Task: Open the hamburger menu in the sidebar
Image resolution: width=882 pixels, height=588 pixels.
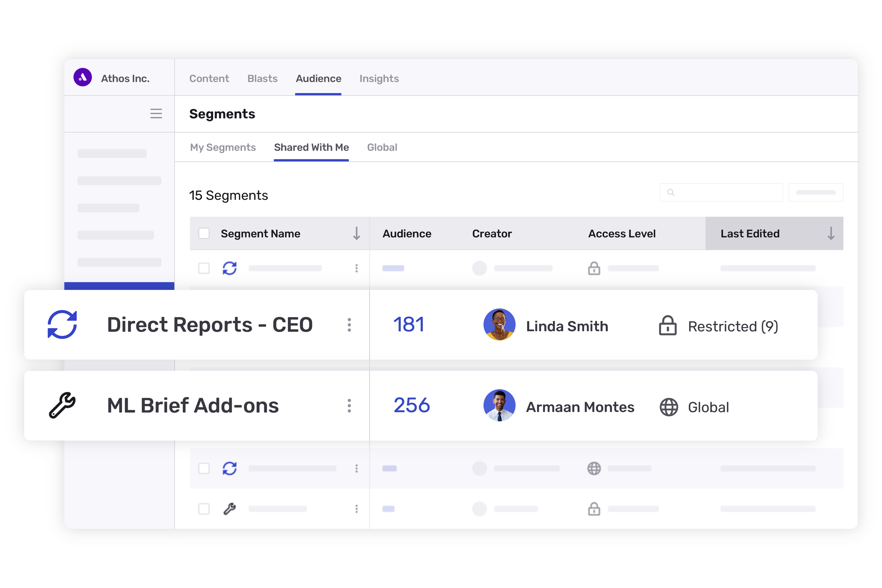Action: 156,114
